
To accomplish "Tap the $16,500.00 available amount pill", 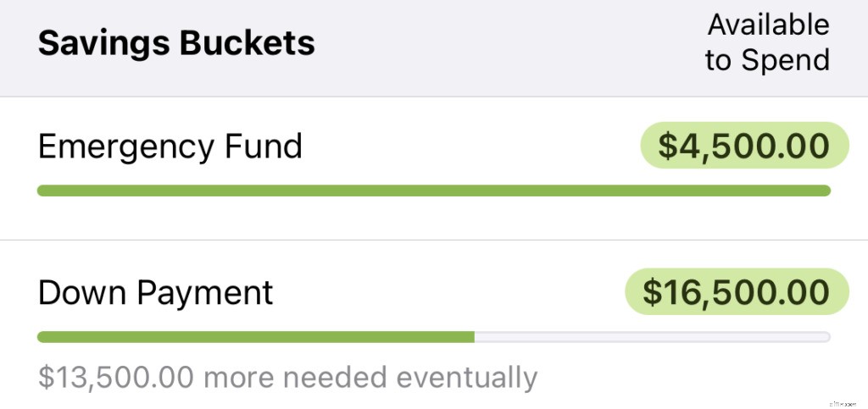I will coord(736,292).
